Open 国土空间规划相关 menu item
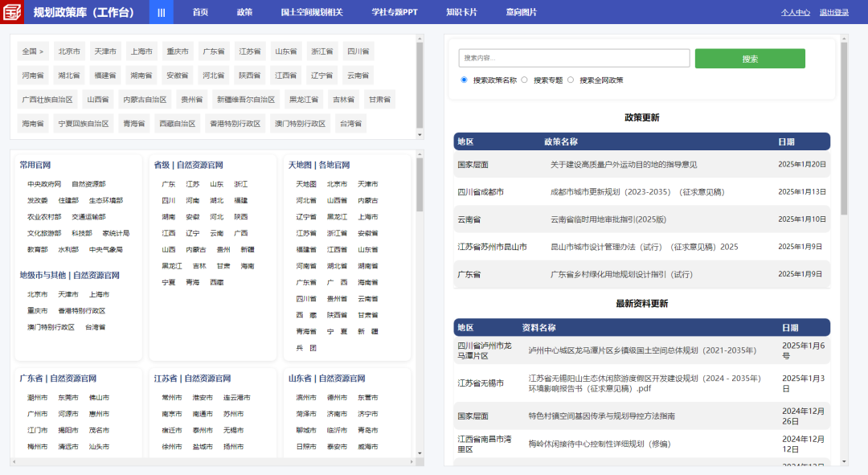 [x=312, y=12]
